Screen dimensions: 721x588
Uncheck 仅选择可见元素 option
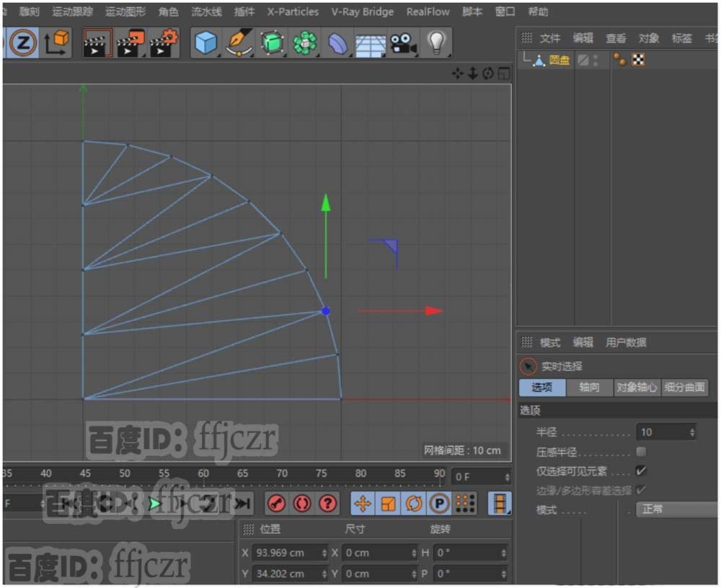point(640,470)
